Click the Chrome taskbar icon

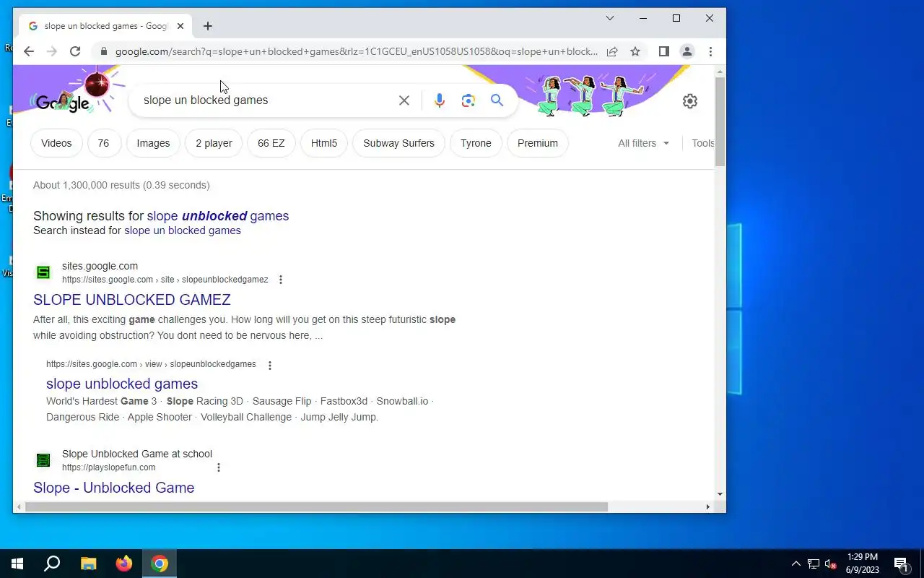(160, 564)
